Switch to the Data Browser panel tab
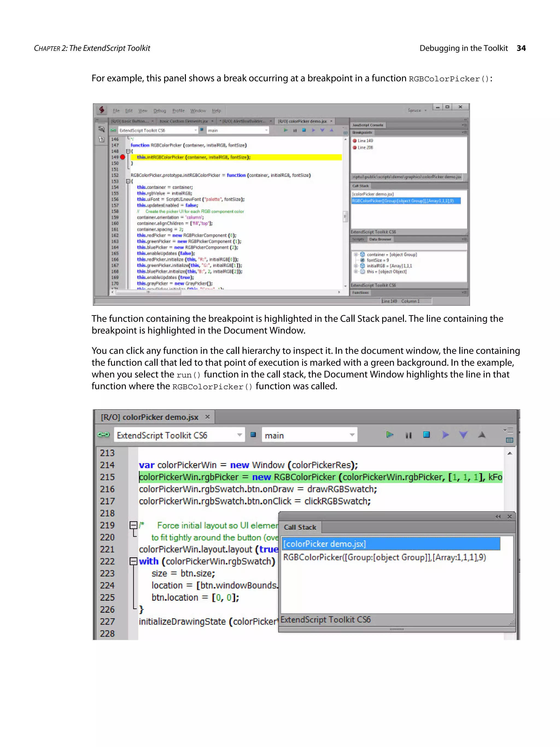Viewport: 560px width, 747px height. [x=380, y=239]
